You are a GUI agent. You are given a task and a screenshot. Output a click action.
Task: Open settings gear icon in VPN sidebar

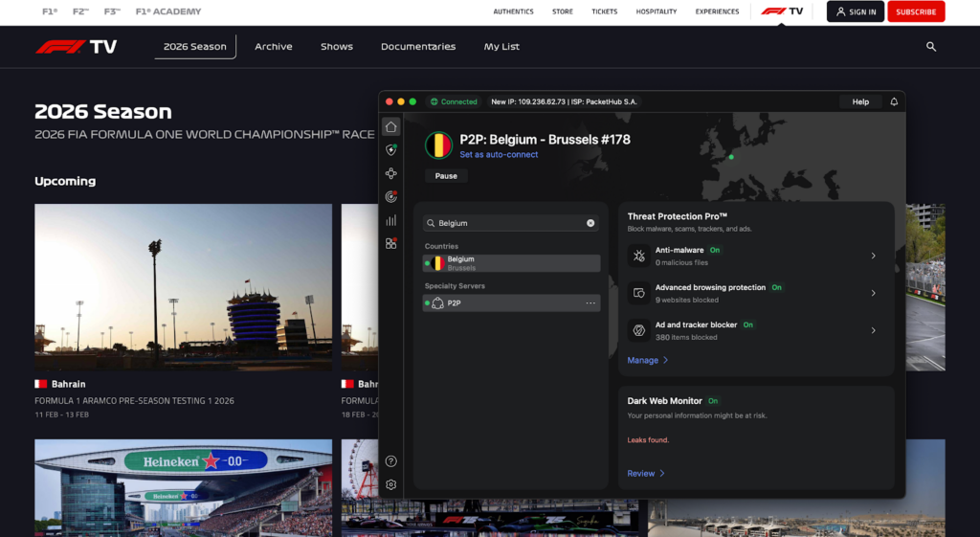[391, 484]
